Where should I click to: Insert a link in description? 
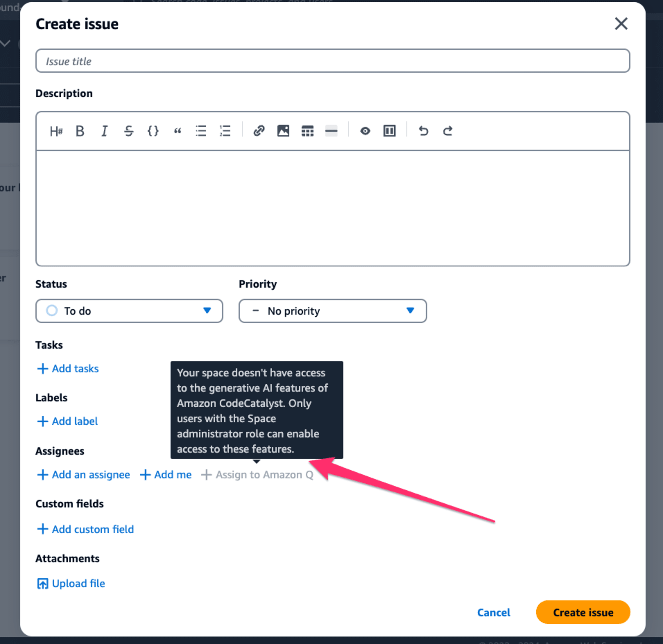coord(259,131)
